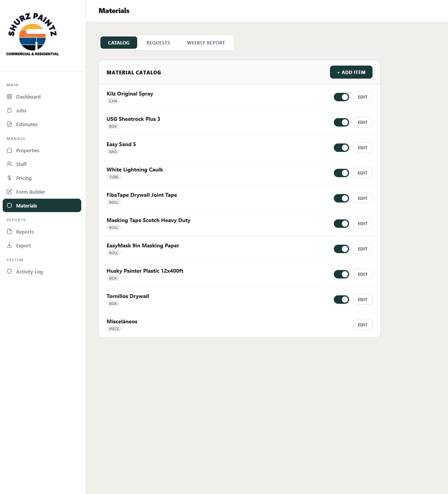Click the Jobs clipboard icon

tap(10, 110)
